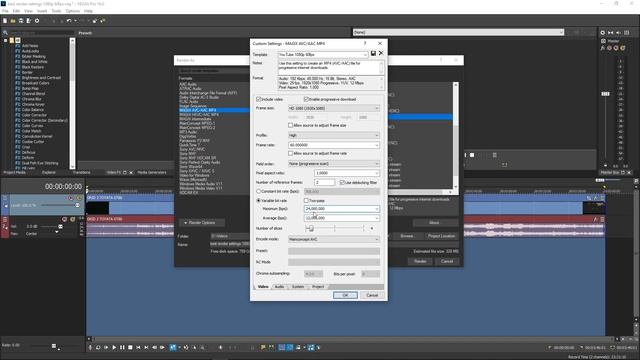Viewport: 640px width, 360px height.
Task: Click OK in Custom Settings dialog
Action: pyautogui.click(x=345, y=295)
